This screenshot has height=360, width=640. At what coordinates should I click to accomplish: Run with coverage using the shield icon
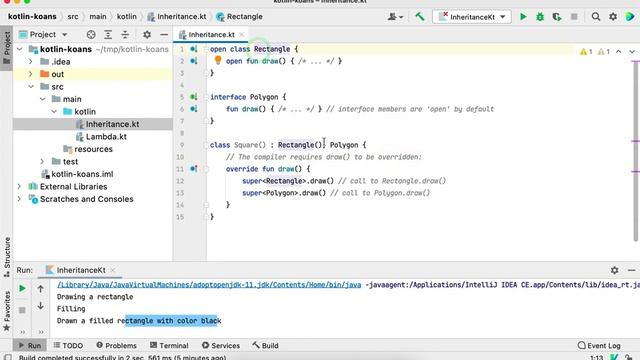557,17
